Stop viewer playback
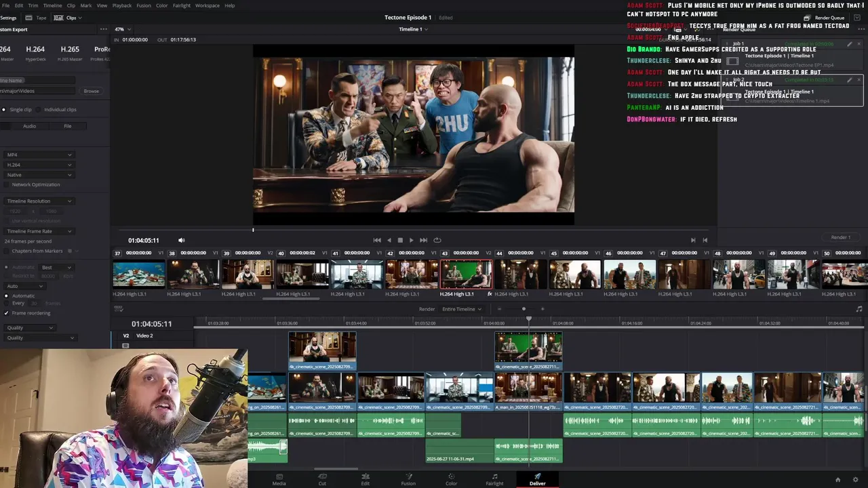 400,240
